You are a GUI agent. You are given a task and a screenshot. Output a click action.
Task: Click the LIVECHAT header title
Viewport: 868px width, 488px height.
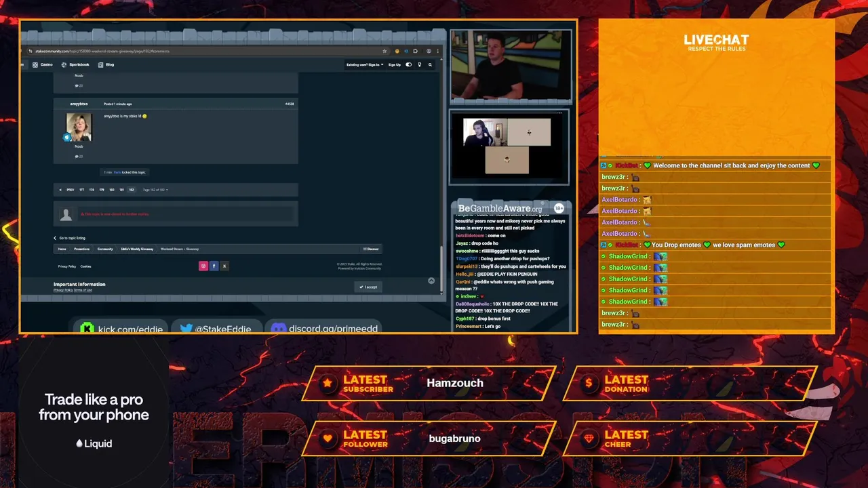tap(716, 40)
